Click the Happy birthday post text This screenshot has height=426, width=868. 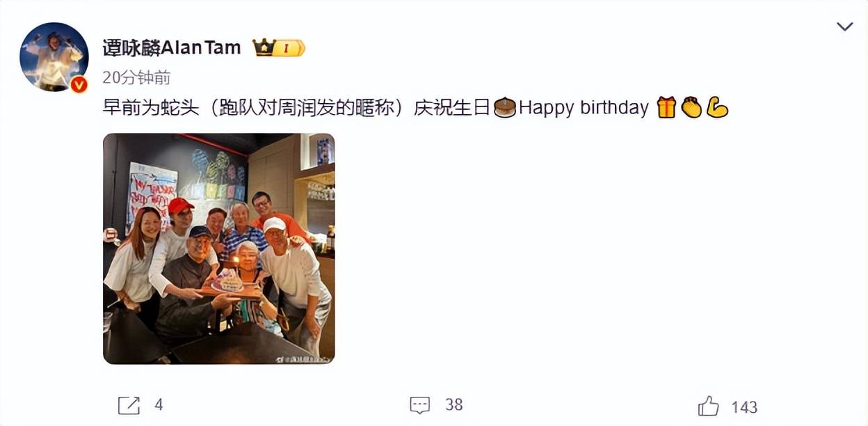pyautogui.click(x=584, y=108)
